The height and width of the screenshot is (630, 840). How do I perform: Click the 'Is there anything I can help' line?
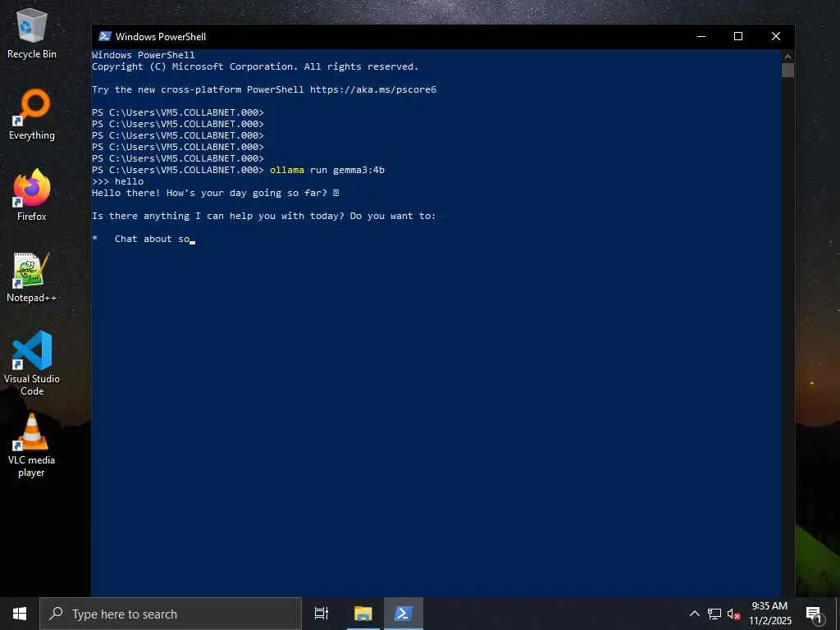click(264, 216)
